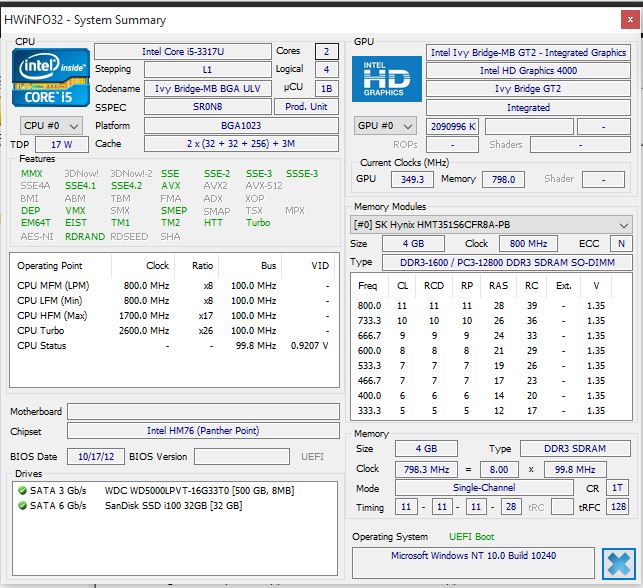
Task: Click the Cores value 2 box
Action: point(327,52)
